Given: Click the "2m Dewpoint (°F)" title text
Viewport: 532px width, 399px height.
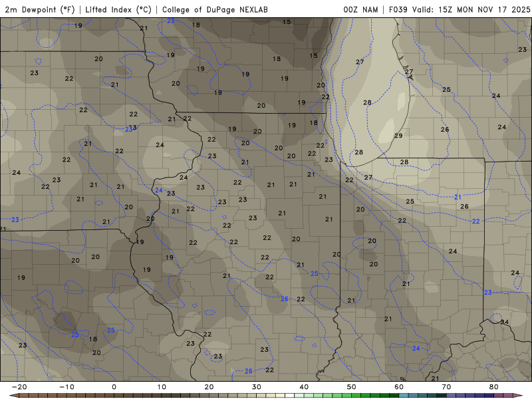Looking at the screenshot, I should (x=40, y=9).
